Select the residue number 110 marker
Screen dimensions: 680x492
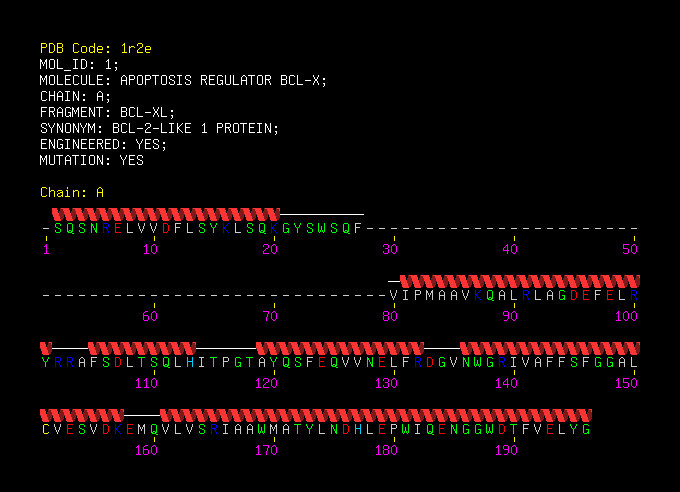click(146, 384)
